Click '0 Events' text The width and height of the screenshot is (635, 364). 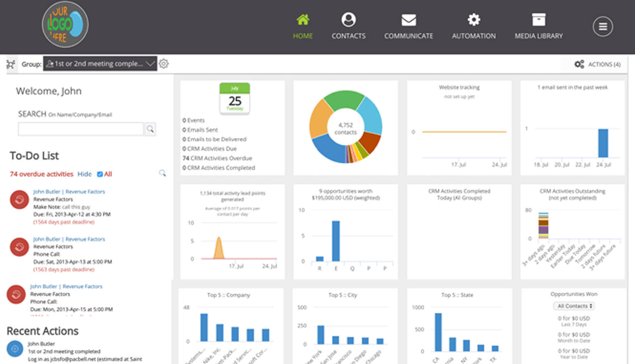coord(193,121)
